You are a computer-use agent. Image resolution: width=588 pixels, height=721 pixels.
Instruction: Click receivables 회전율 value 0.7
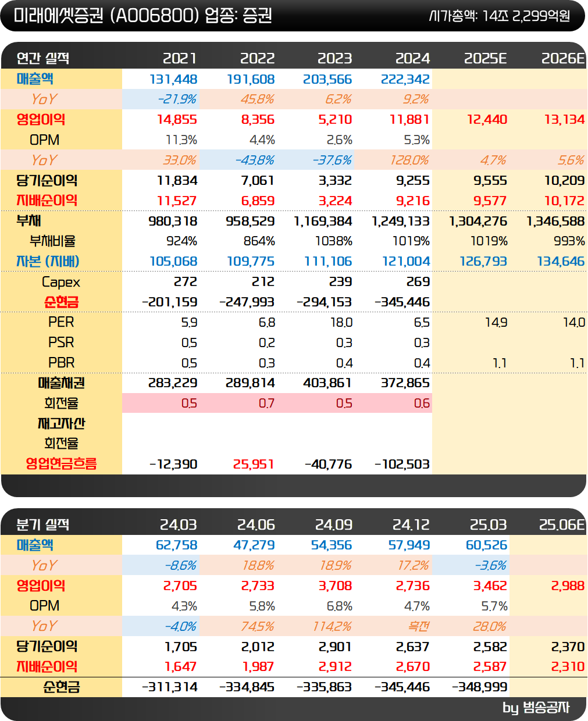point(267,404)
